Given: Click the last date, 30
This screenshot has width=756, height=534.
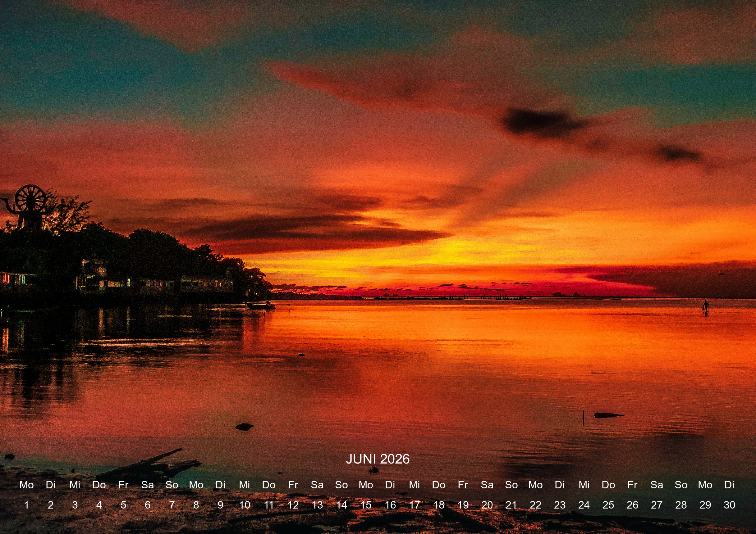Looking at the screenshot, I should (x=729, y=505).
